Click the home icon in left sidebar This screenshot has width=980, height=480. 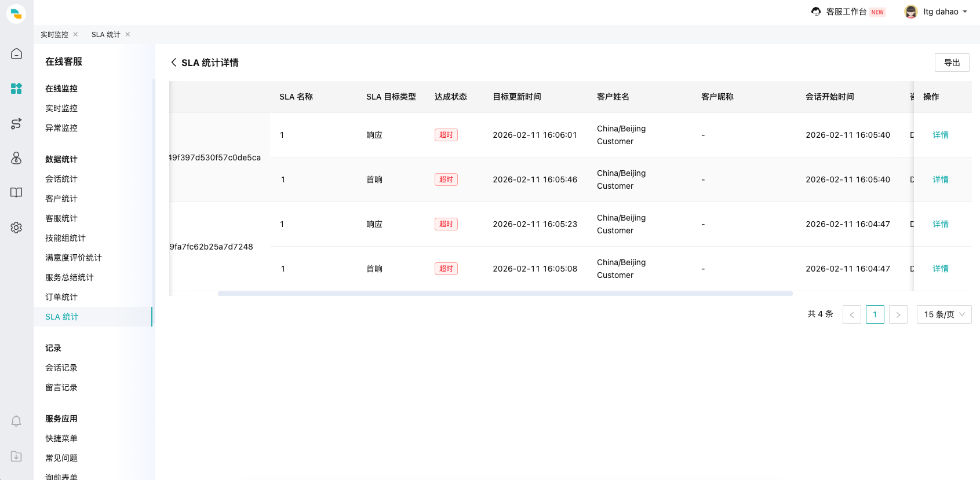click(16, 54)
